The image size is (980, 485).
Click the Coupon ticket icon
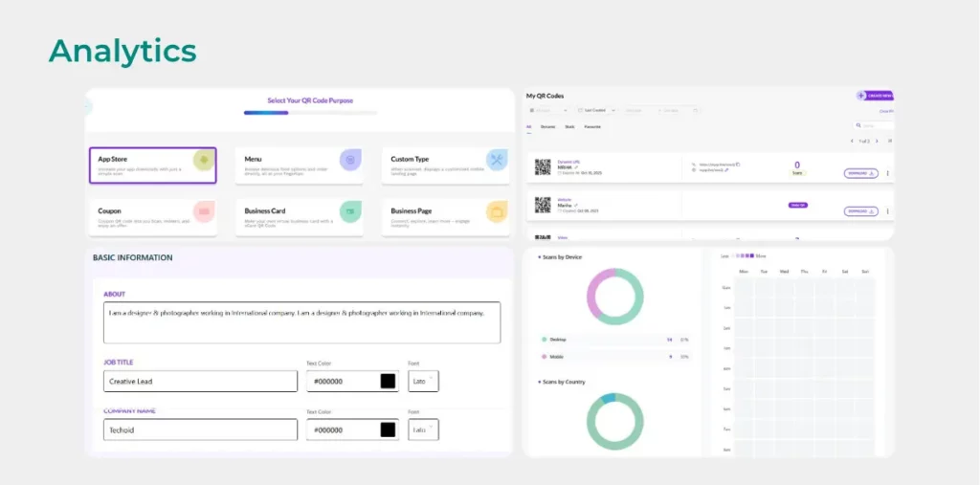(x=204, y=211)
